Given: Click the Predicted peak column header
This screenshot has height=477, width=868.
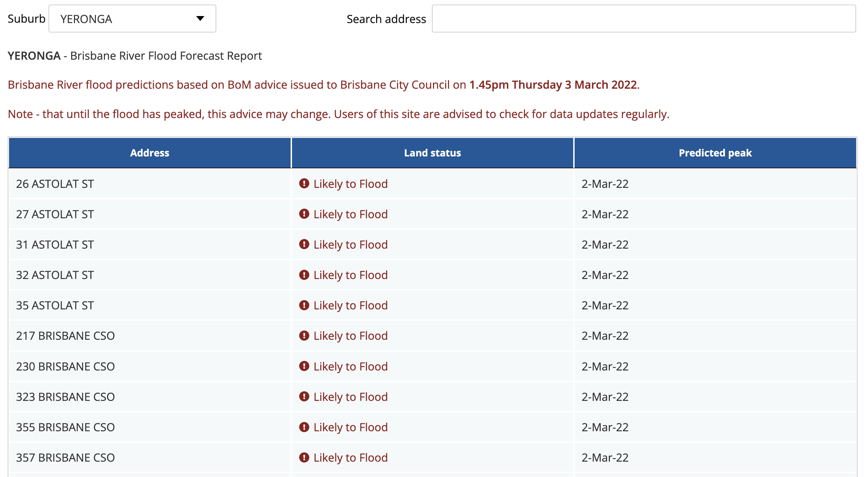Looking at the screenshot, I should (715, 153).
